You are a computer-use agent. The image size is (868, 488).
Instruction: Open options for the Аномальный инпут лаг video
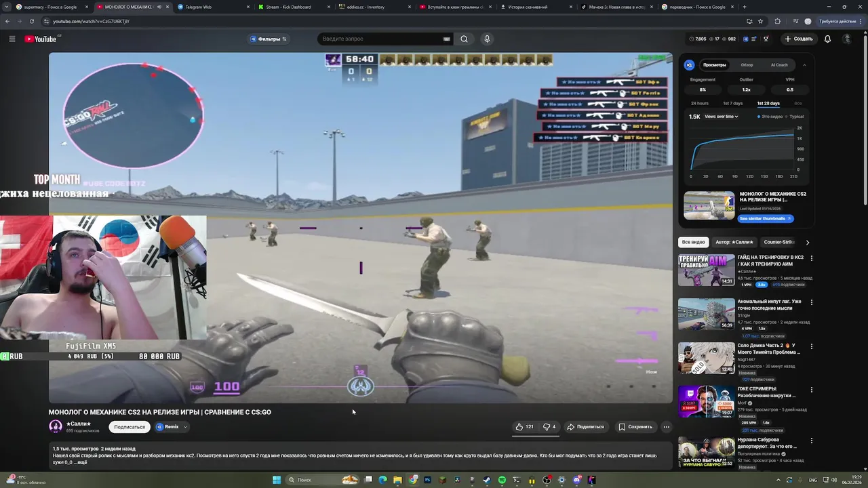coord(811,302)
